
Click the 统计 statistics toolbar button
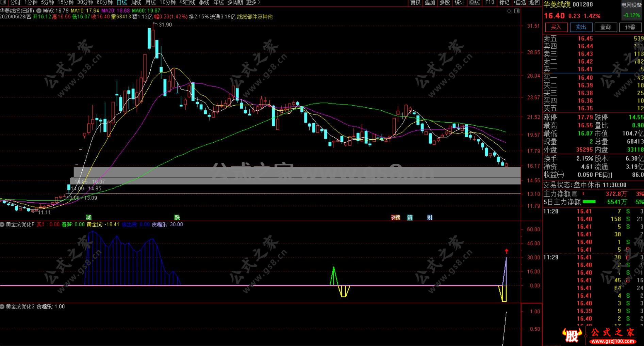point(459,3)
